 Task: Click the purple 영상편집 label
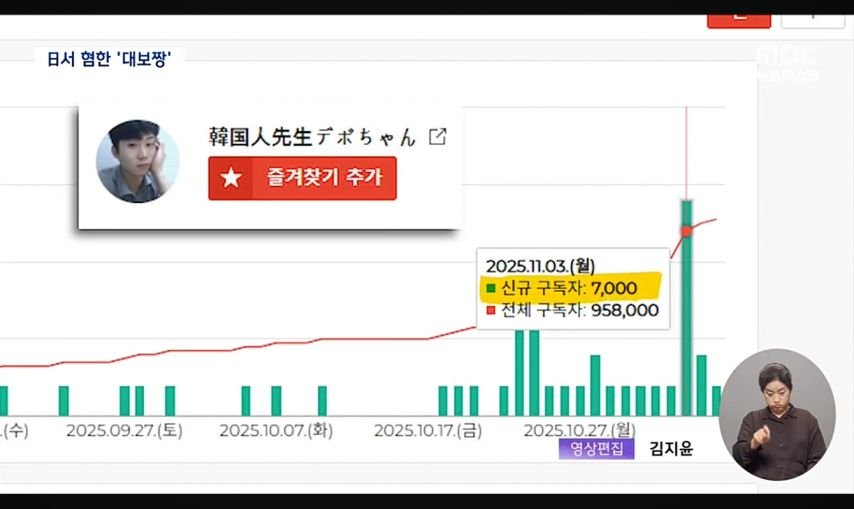click(596, 449)
